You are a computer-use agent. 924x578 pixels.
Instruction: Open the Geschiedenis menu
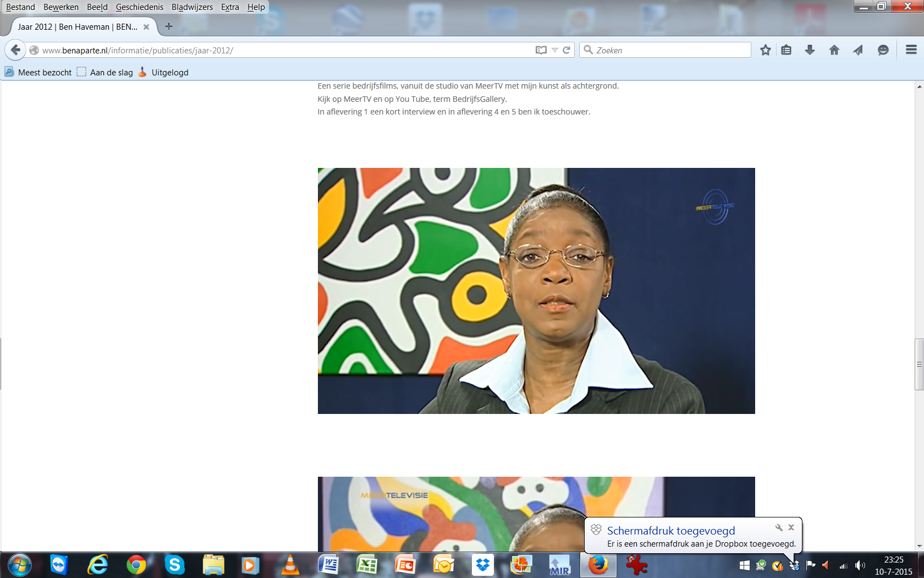point(139,7)
